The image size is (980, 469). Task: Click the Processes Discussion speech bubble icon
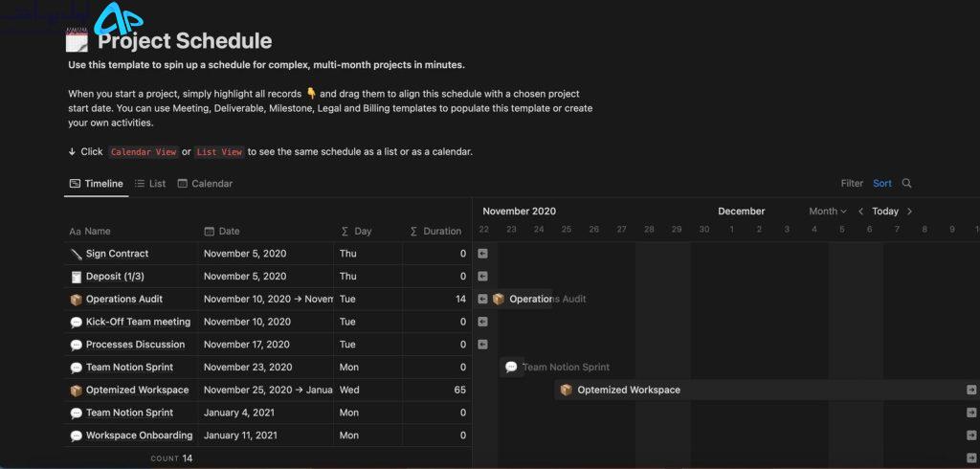point(77,345)
